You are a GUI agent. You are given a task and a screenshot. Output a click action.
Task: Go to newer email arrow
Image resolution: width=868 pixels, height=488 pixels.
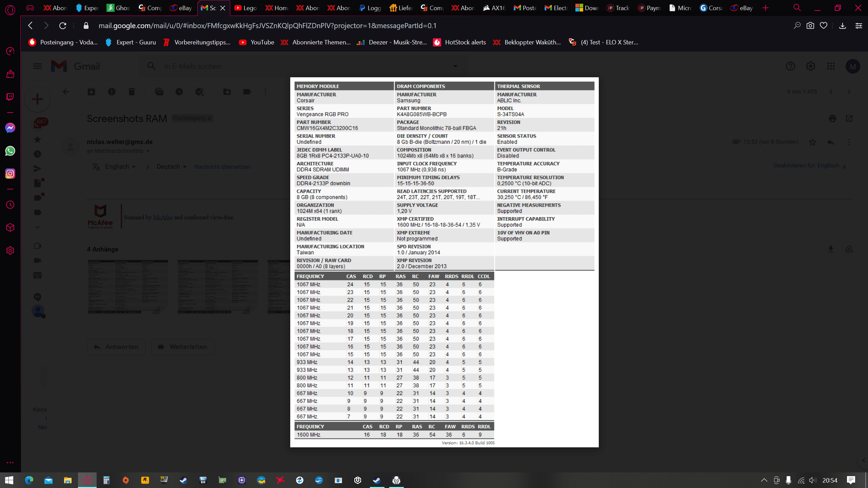click(831, 91)
